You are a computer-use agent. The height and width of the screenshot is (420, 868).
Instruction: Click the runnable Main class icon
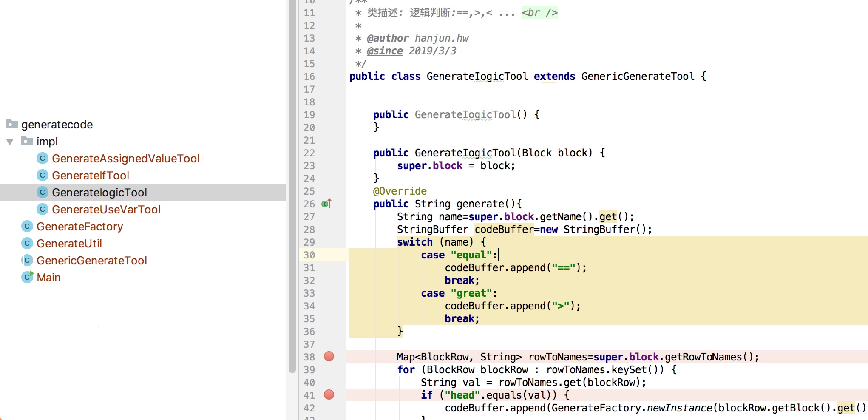[x=27, y=277]
